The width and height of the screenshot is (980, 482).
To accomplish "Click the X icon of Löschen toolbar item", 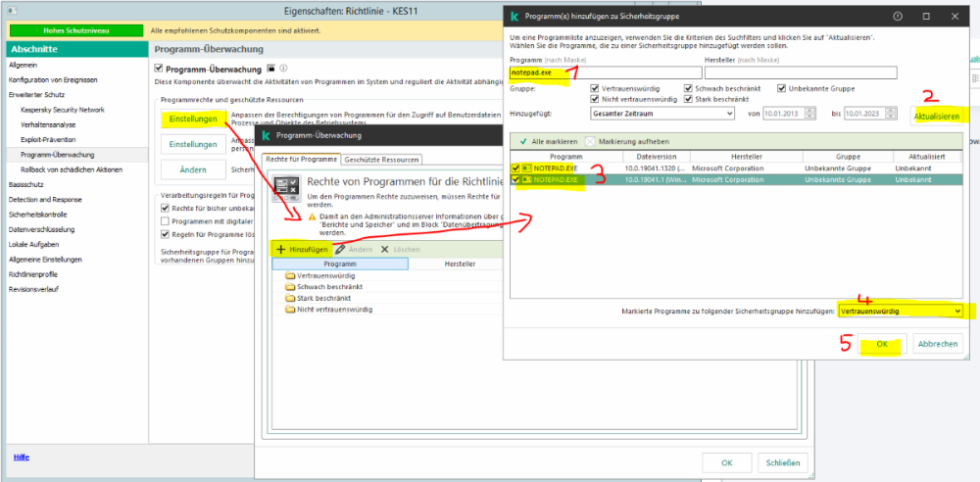I will click(x=385, y=249).
